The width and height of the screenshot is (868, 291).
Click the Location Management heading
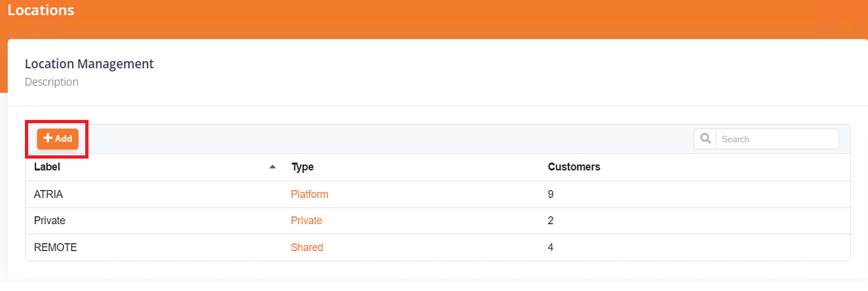click(89, 64)
